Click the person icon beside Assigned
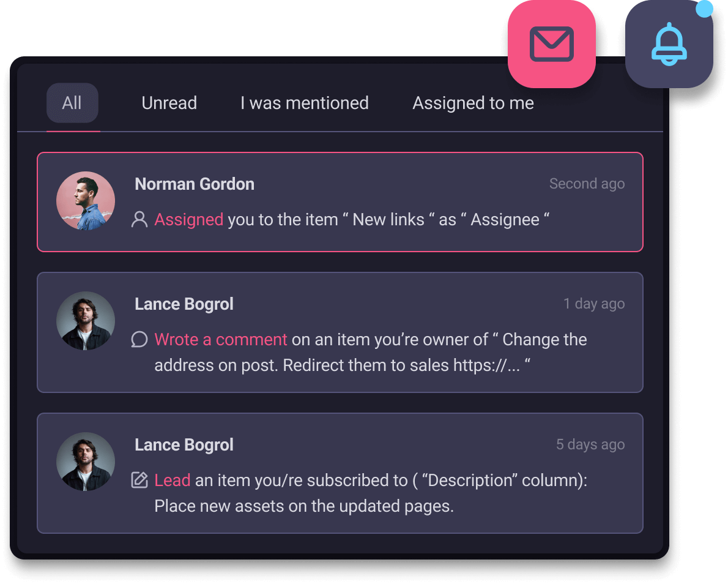 (139, 219)
